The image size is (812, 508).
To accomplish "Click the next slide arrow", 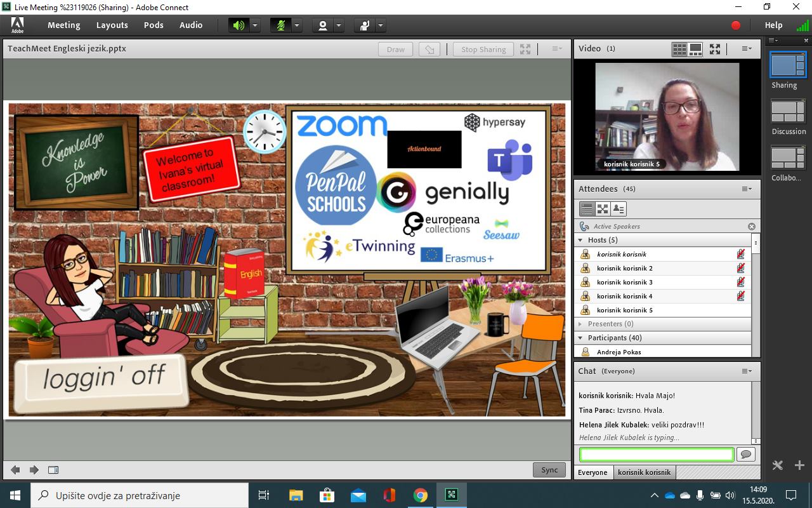I will coord(34,470).
